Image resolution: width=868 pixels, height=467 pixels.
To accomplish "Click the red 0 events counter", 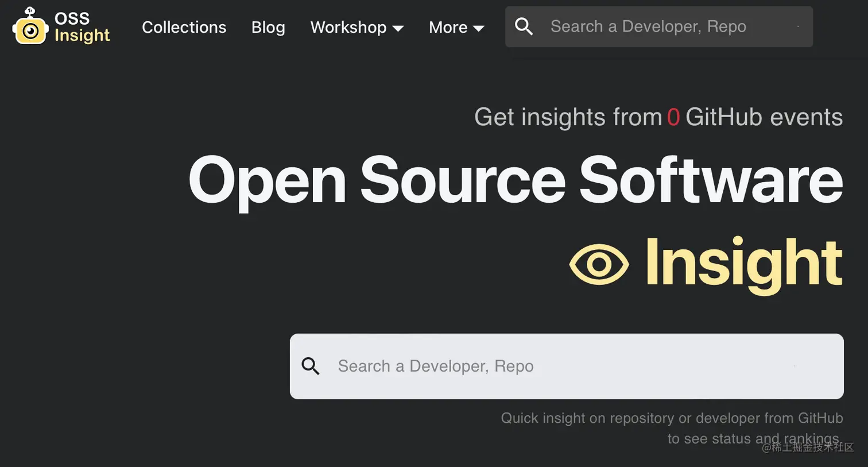I will click(673, 117).
